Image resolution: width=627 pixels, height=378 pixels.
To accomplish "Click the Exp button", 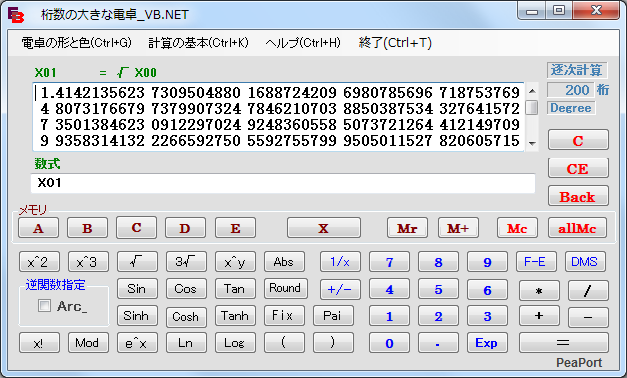I will pos(487,343).
